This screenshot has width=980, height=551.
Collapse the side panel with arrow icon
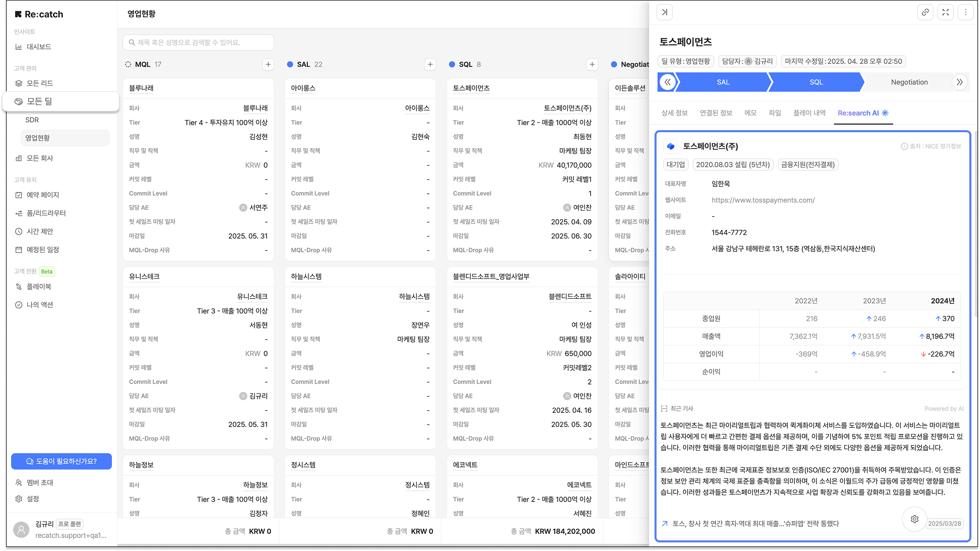pyautogui.click(x=665, y=12)
